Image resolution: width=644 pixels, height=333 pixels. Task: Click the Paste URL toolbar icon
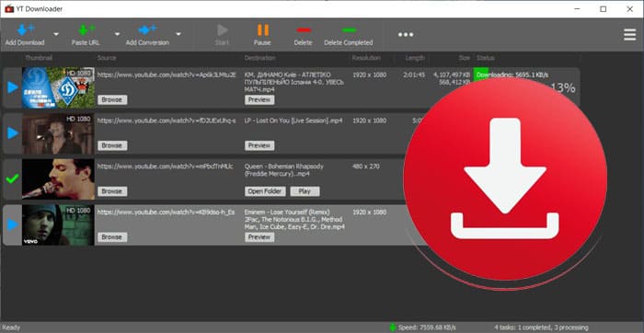(86, 30)
